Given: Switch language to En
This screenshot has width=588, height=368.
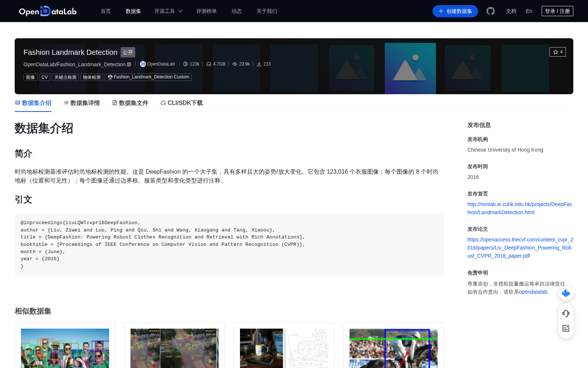Looking at the screenshot, I should (x=529, y=11).
